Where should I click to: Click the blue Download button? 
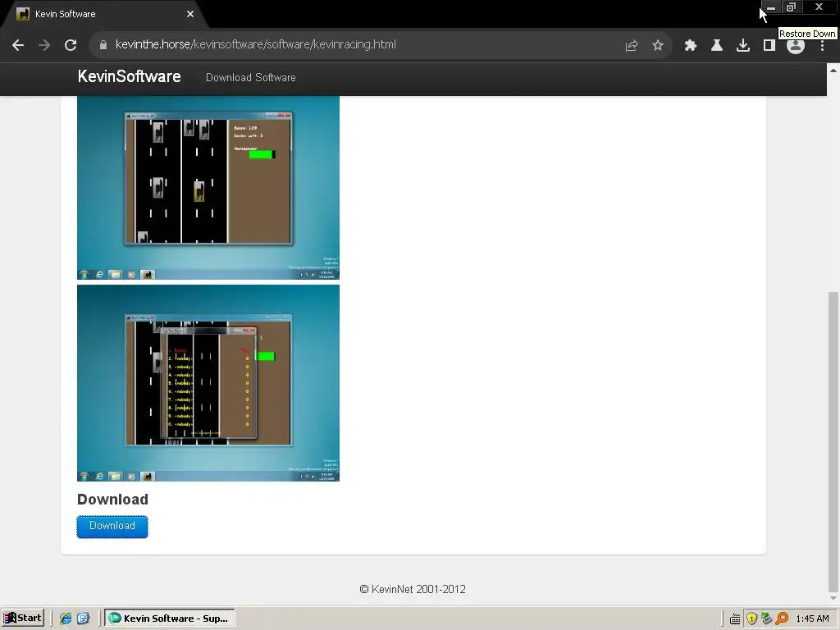pos(112,526)
